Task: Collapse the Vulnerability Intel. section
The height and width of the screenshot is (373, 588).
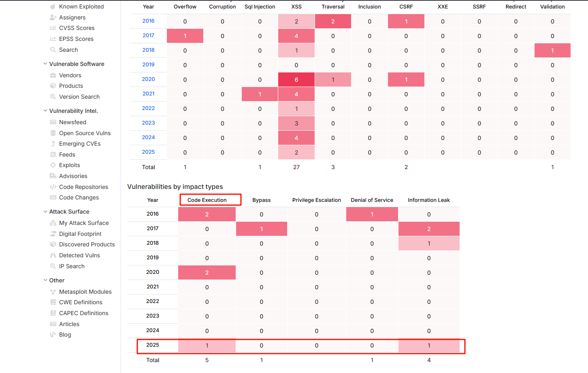Action: [x=45, y=111]
